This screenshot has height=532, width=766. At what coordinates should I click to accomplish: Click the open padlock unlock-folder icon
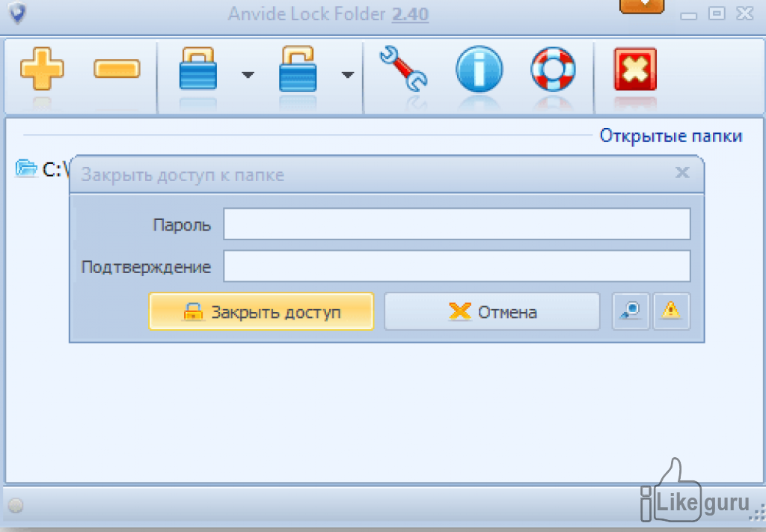coord(298,70)
